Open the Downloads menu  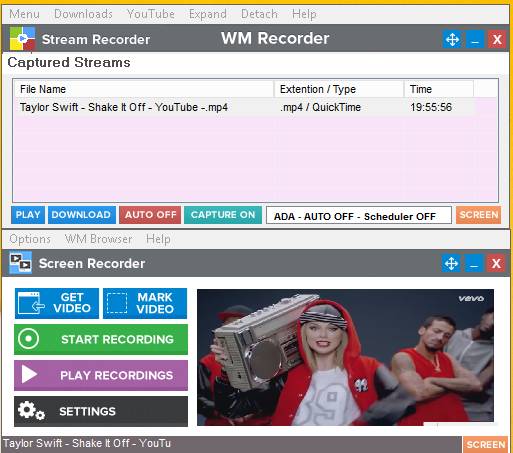[x=83, y=14]
